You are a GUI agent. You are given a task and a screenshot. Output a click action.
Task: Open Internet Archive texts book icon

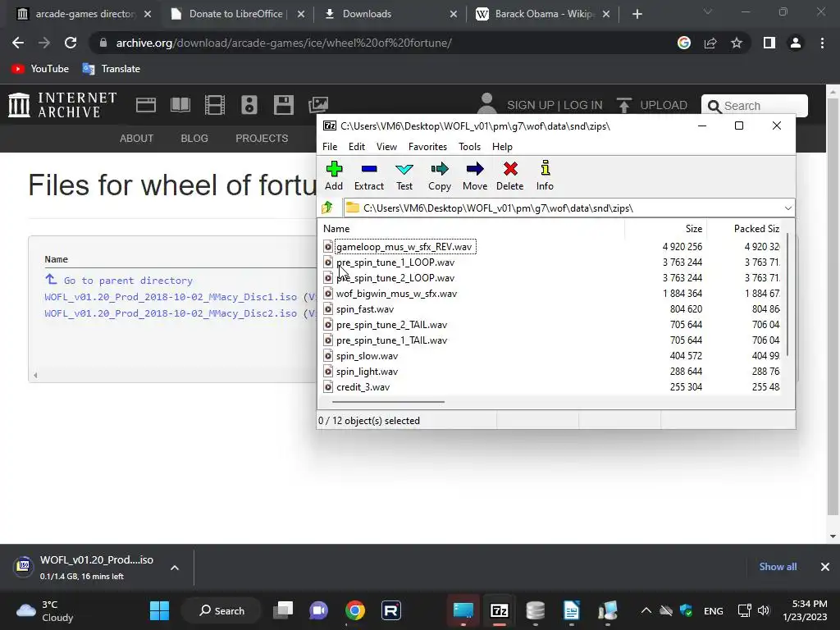coord(180,105)
